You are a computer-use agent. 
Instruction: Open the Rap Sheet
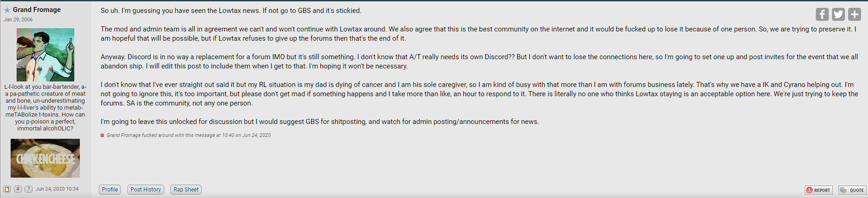click(x=186, y=190)
